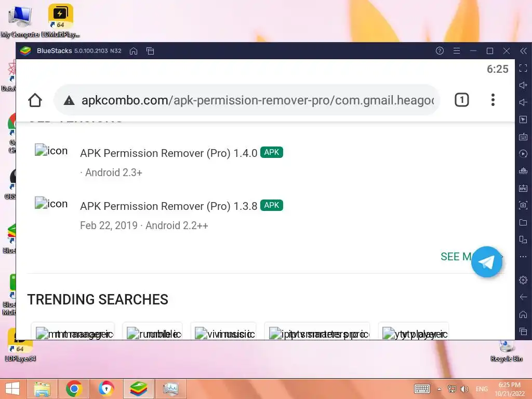The height and width of the screenshot is (399, 532).
Task: Open File Explorer from the taskbar
Action: click(43, 389)
